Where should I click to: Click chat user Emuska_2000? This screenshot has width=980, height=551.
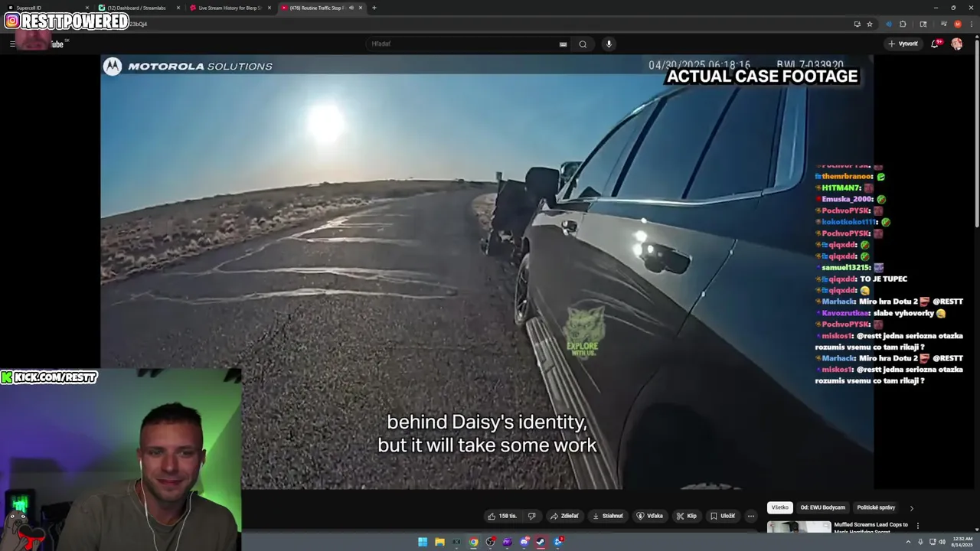848,200
